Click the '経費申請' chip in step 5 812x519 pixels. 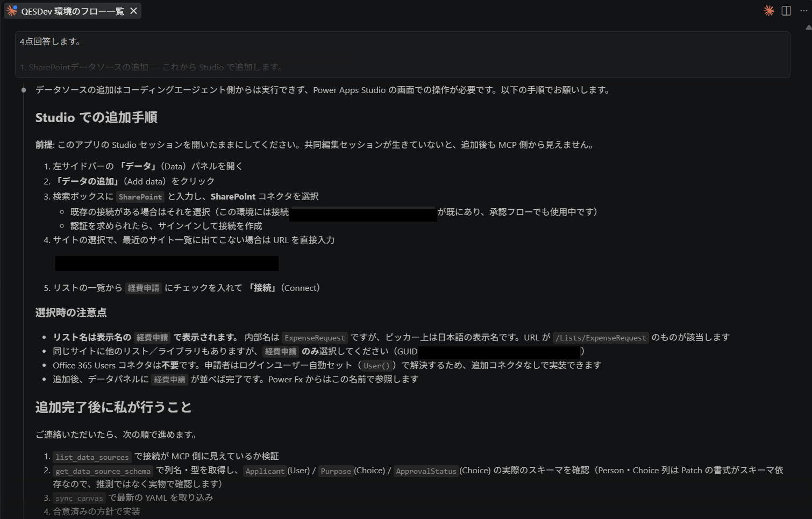coord(144,288)
